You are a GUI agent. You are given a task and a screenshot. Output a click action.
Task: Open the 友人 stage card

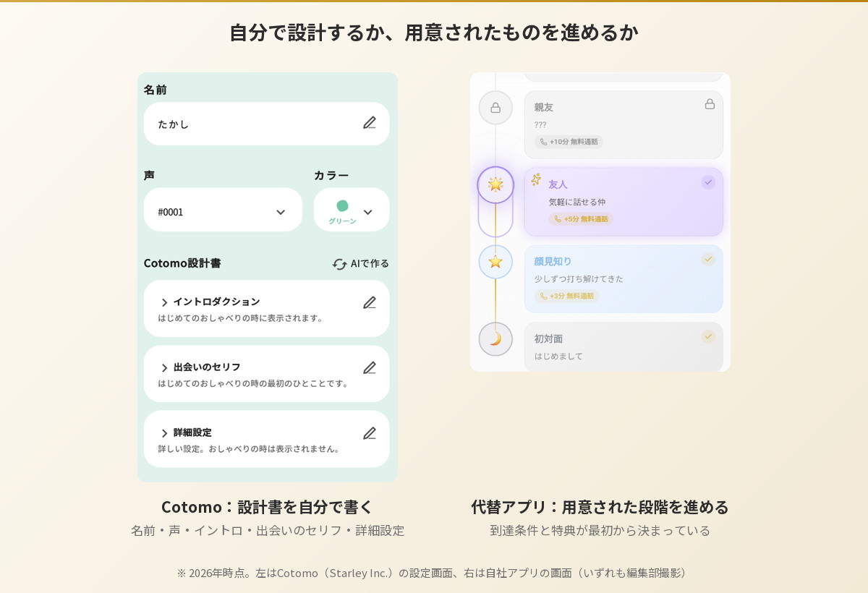click(x=624, y=202)
